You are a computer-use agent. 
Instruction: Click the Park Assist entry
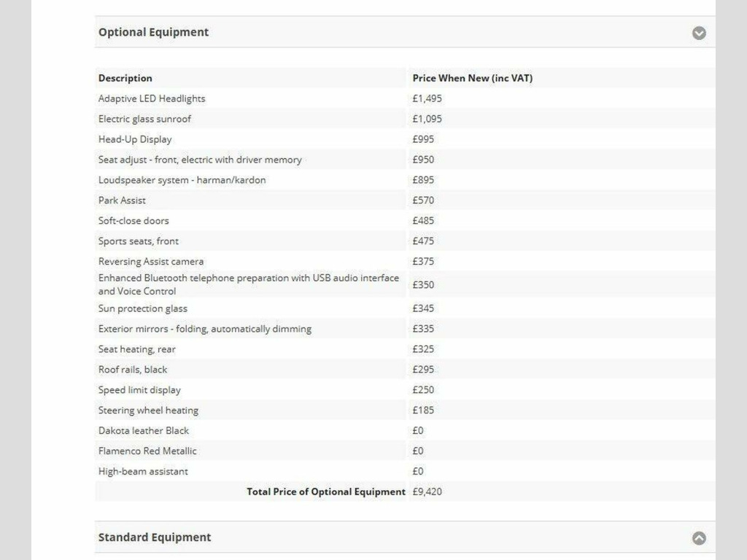click(x=122, y=201)
